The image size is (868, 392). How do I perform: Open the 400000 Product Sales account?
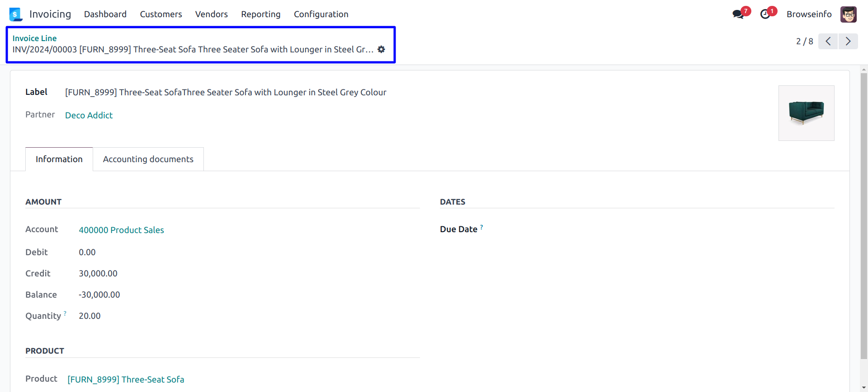(x=121, y=230)
